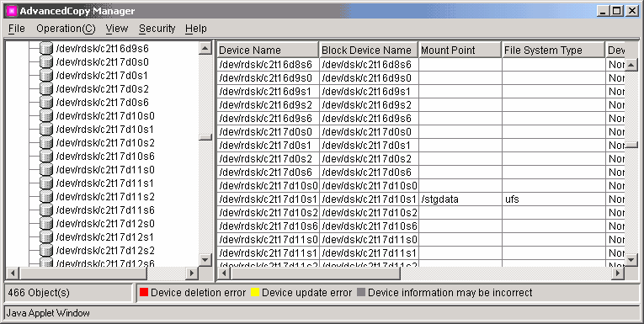Screen dimensions: 644x324
Task: Click block device cell /dev/dsk/c2t17d10s2
Action: click(x=370, y=213)
